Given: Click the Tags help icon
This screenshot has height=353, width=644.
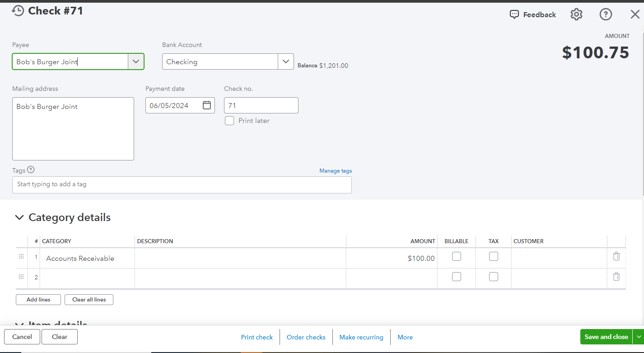Looking at the screenshot, I should click(30, 169).
